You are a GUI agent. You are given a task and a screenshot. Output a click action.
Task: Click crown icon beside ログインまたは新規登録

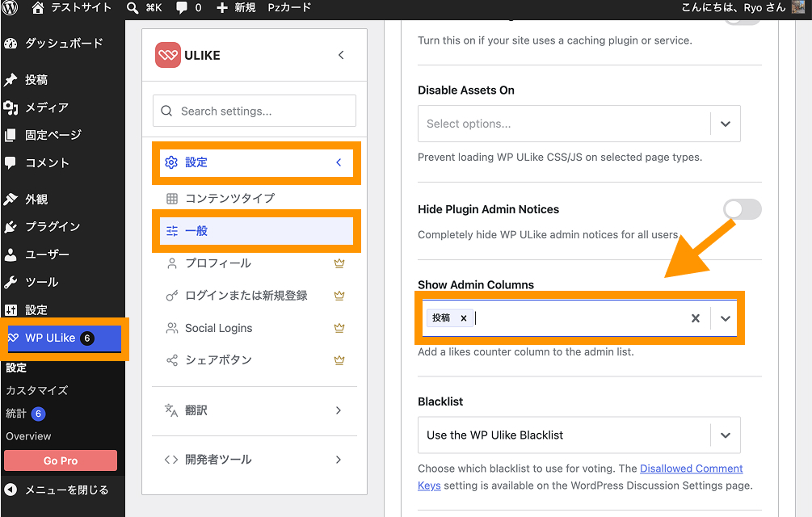[339, 296]
